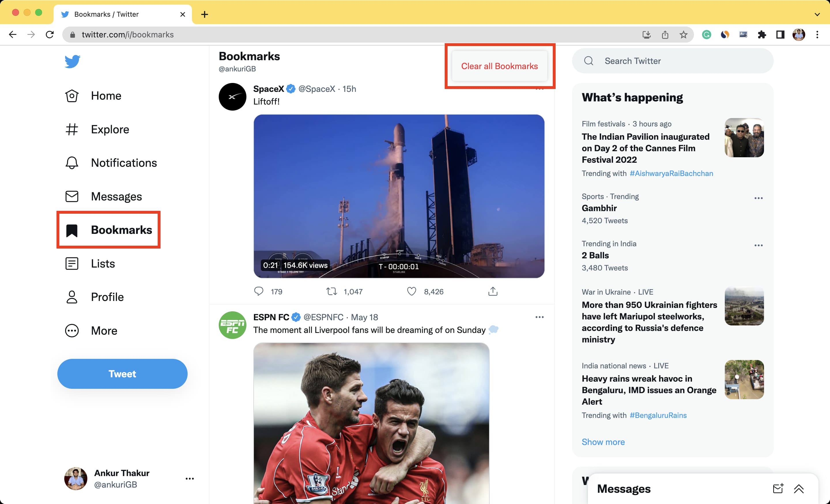The width and height of the screenshot is (830, 504).
Task: Open the ESPN FC tweet's more options
Action: coord(539,317)
